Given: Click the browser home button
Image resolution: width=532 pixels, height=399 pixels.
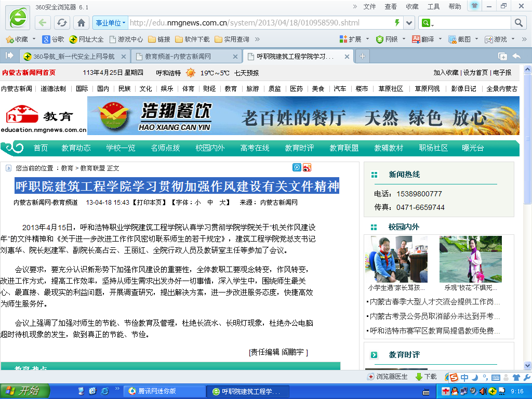Looking at the screenshot, I should coord(81,23).
